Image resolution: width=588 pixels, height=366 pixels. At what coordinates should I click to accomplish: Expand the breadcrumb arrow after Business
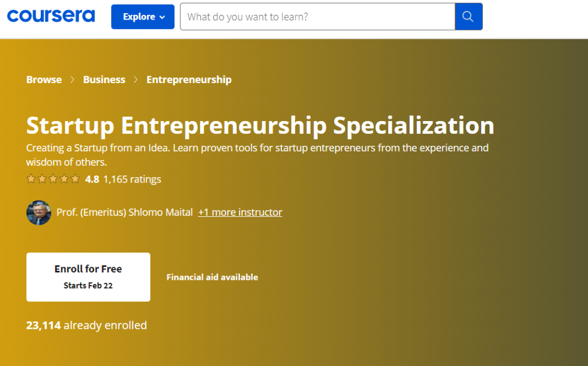click(x=136, y=80)
